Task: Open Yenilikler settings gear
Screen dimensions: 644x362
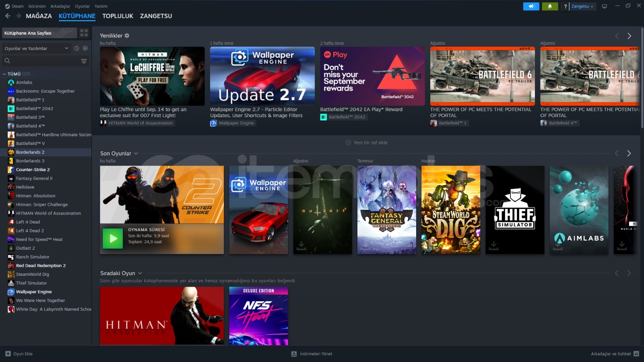Action: (x=127, y=35)
